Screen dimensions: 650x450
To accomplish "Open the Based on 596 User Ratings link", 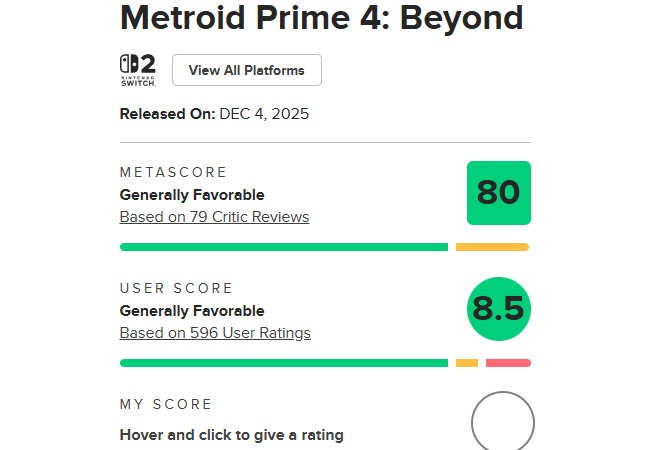I will [215, 333].
